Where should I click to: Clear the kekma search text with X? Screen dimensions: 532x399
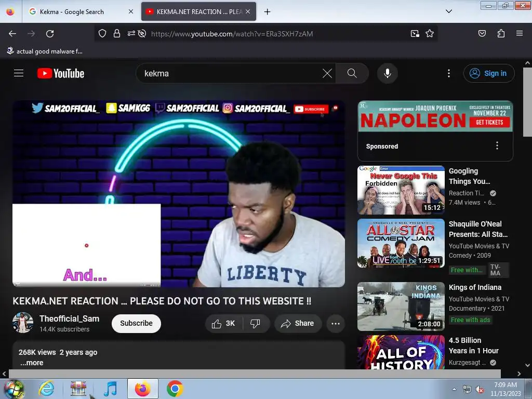pyautogui.click(x=327, y=73)
